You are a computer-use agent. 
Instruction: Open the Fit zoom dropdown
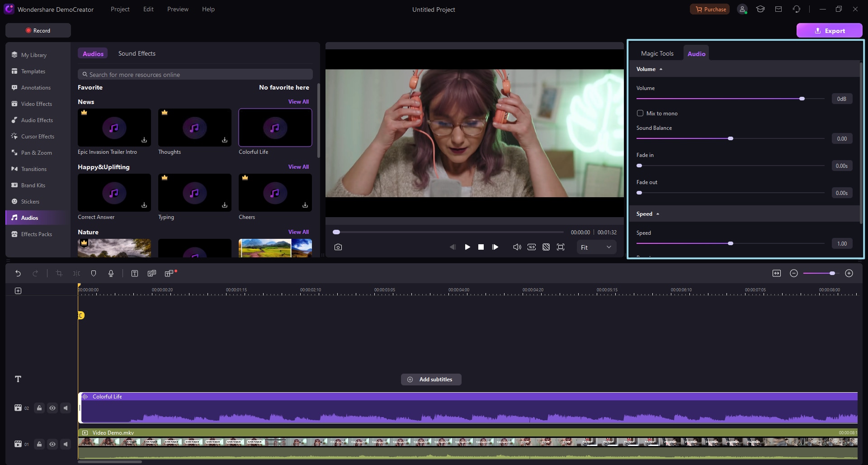[x=596, y=247]
